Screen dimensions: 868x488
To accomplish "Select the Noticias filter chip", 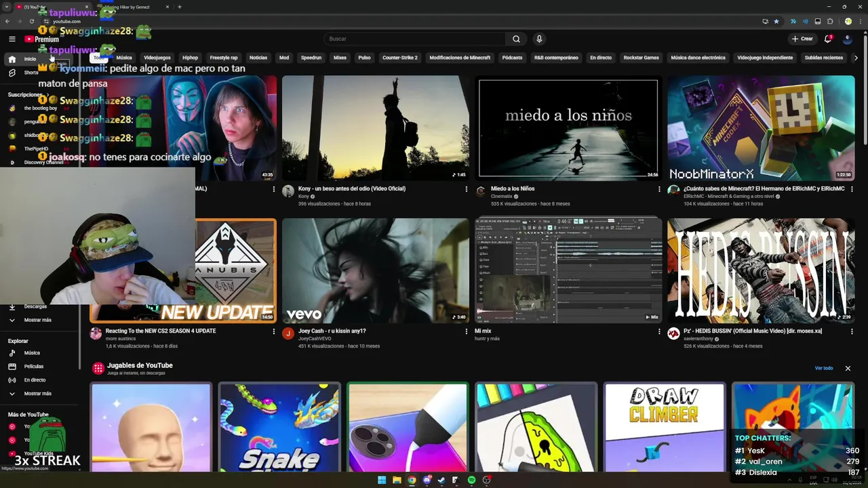I will [258, 58].
